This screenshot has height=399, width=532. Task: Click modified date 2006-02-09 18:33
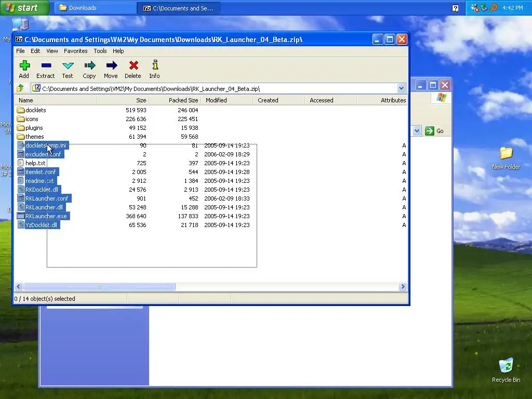tap(227, 198)
